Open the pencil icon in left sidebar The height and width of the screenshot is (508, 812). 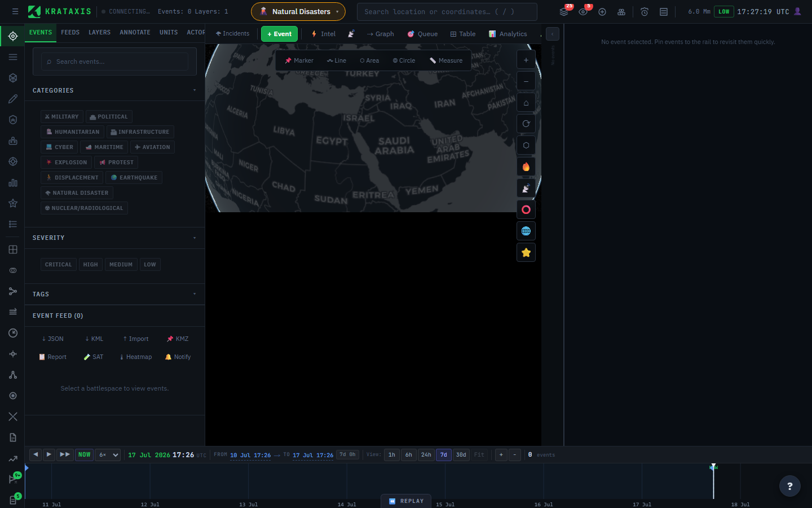coord(12,99)
